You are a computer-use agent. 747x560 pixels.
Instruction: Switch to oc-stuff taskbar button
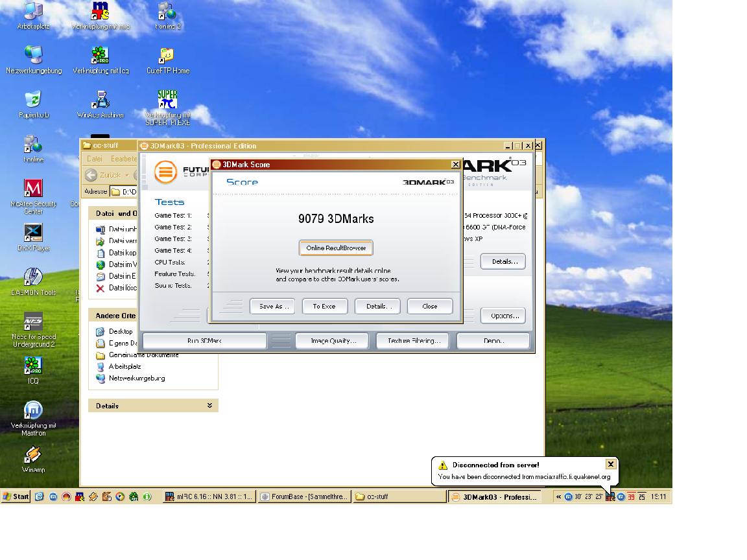coord(399,496)
